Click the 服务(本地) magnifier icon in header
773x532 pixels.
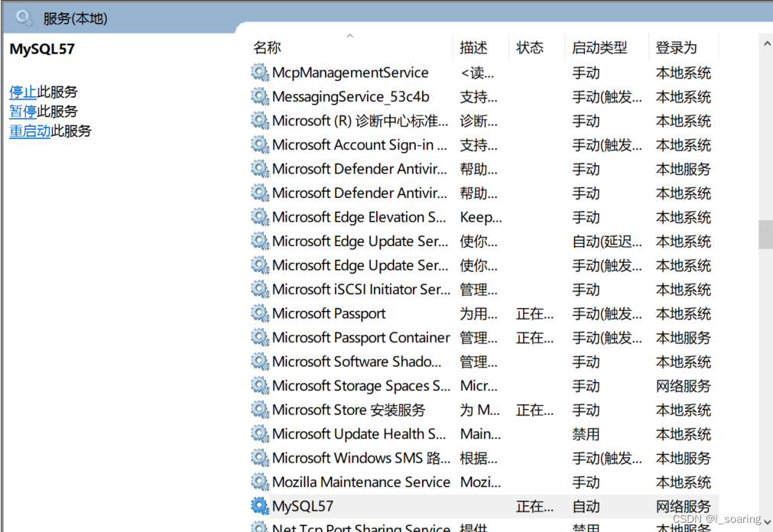coord(24,18)
